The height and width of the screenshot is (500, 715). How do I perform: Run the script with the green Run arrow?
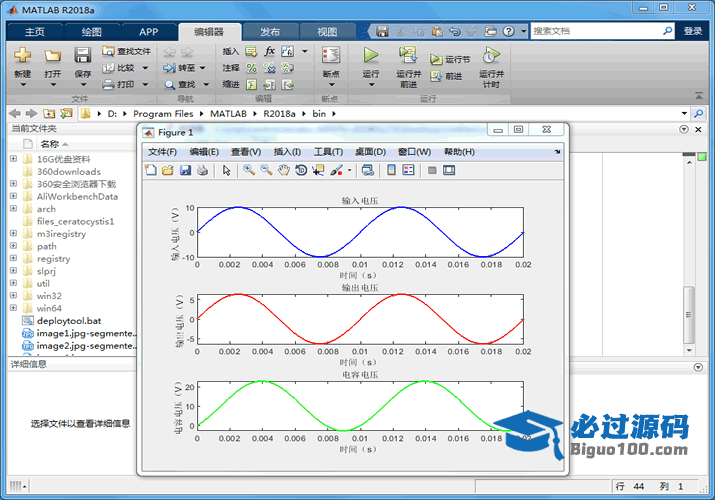coord(371,55)
